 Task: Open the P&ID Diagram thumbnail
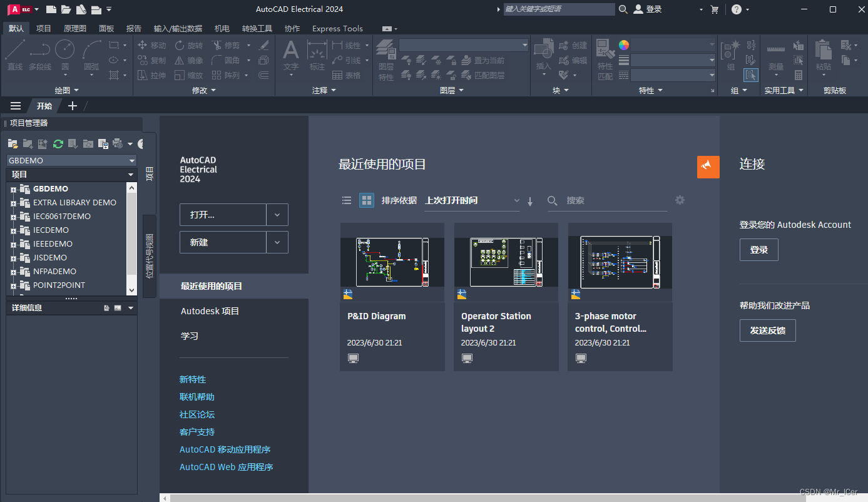392,262
